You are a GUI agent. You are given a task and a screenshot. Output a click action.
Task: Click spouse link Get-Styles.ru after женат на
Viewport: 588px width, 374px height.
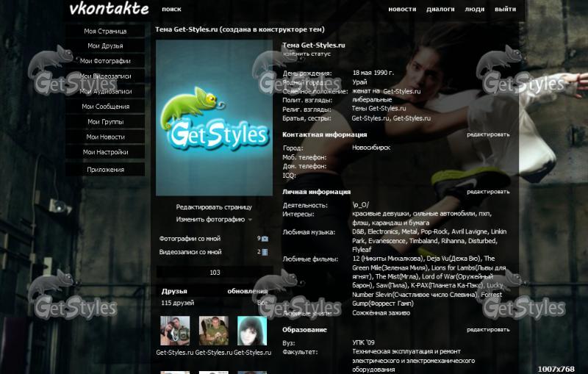(401, 91)
